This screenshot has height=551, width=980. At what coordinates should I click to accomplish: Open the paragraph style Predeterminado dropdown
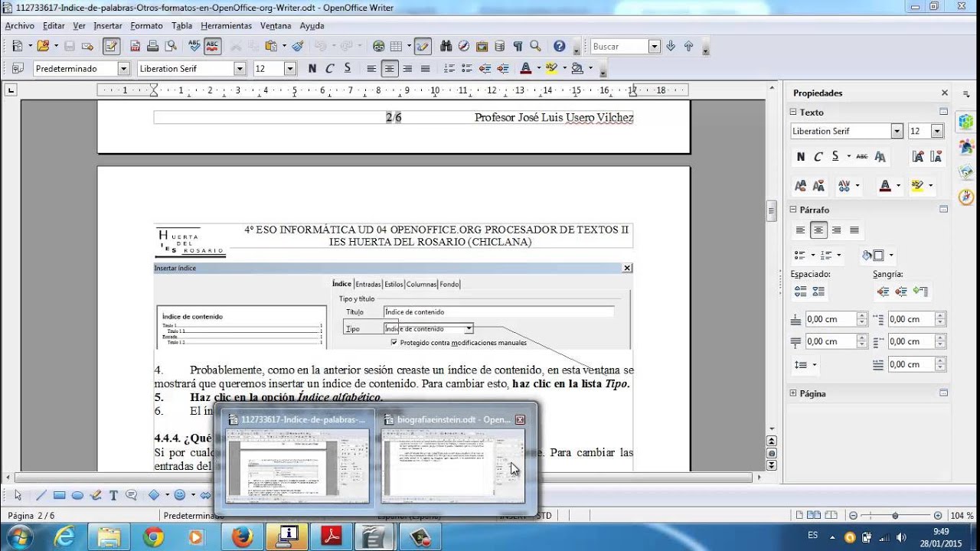pos(123,68)
